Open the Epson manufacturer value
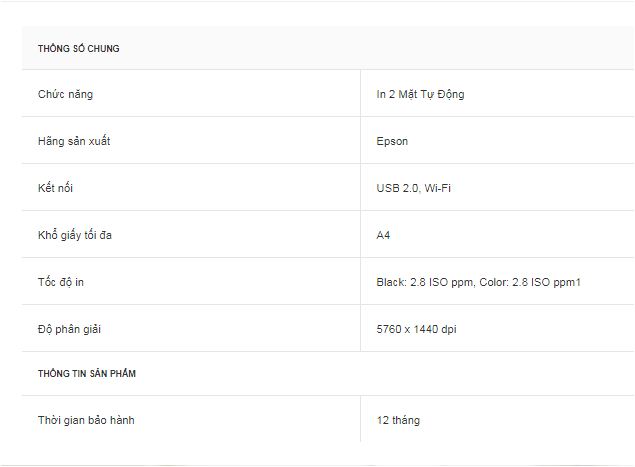The height and width of the screenshot is (467, 635). (392, 141)
